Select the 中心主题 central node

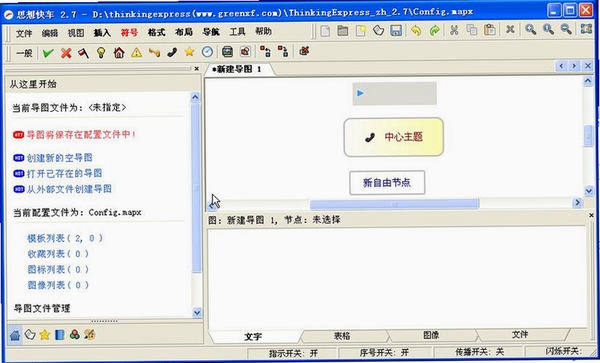click(394, 137)
